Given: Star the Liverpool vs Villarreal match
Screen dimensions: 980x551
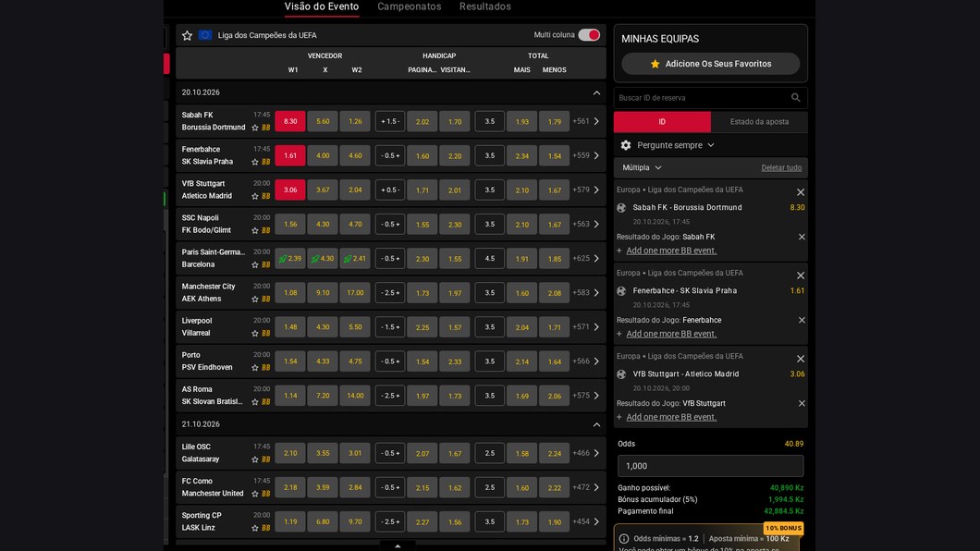Looking at the screenshot, I should [x=255, y=333].
